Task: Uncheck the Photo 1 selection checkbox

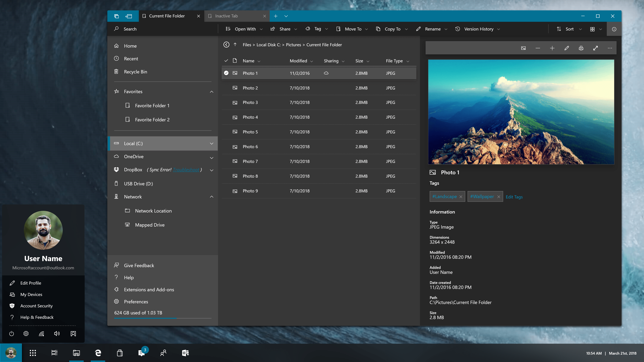Action: point(226,73)
